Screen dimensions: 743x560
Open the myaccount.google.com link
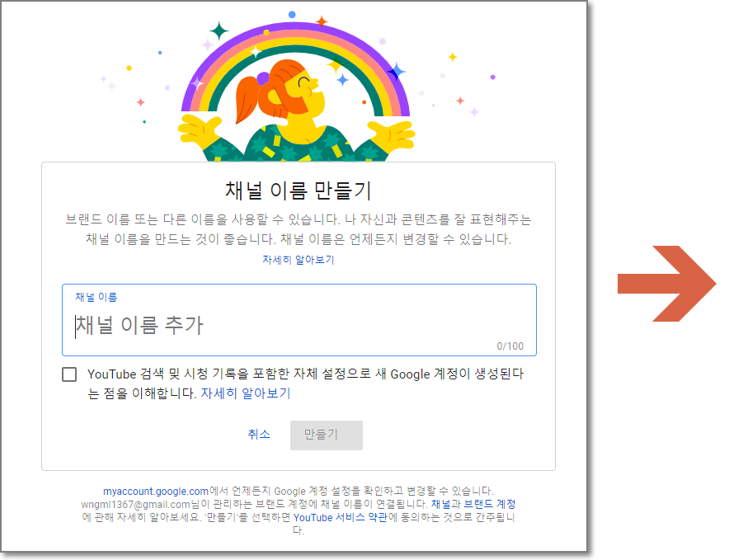click(156, 491)
